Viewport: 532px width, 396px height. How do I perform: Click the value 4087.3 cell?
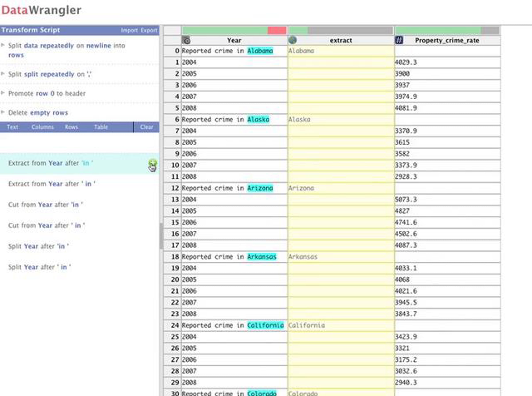tap(448, 245)
